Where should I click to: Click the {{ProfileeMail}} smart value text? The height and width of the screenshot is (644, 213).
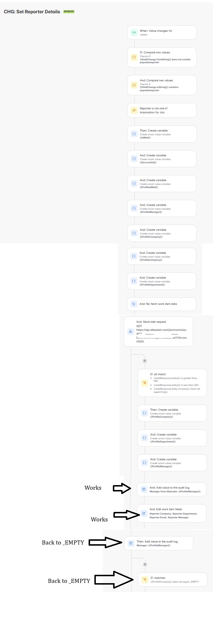point(149,187)
